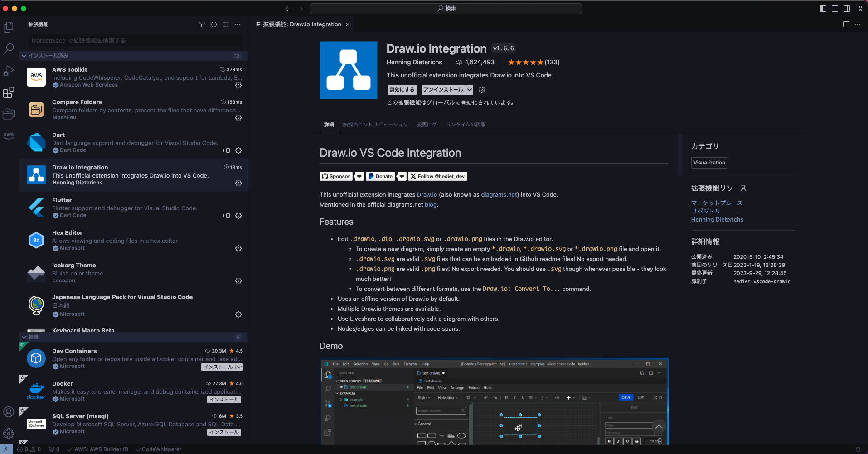Split the editor to the right
Screen dimensions: 868x454
click(846, 24)
